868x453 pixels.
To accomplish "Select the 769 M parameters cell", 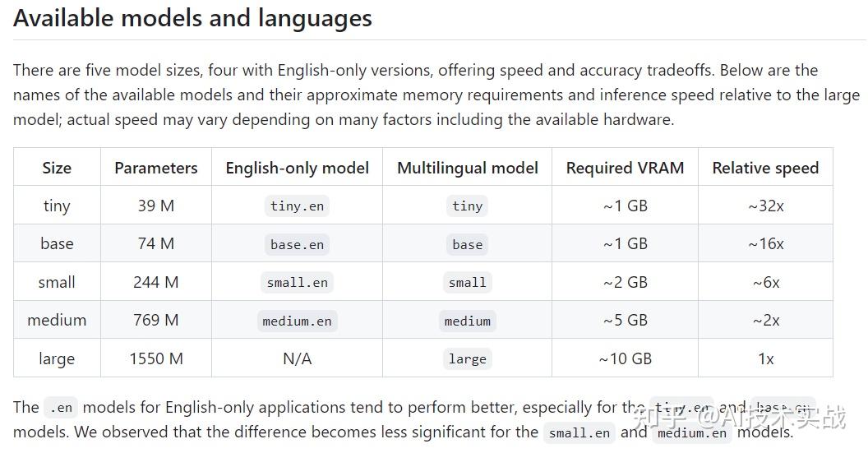I will (x=156, y=320).
